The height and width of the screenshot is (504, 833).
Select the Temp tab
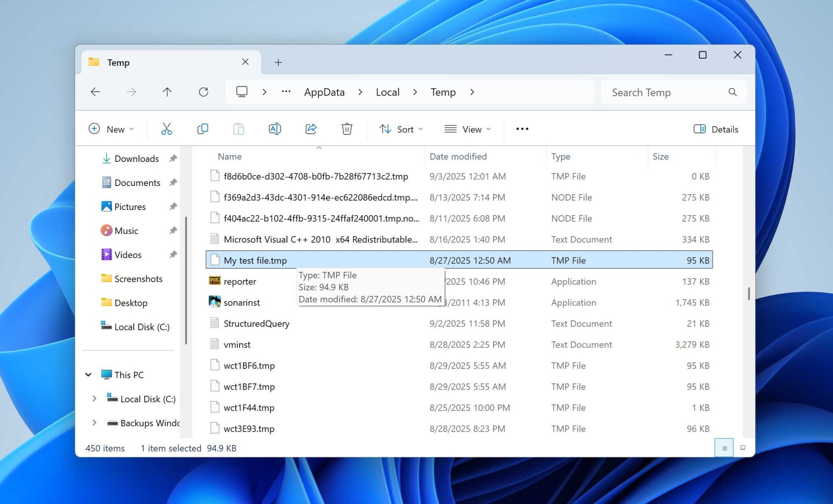tap(118, 62)
